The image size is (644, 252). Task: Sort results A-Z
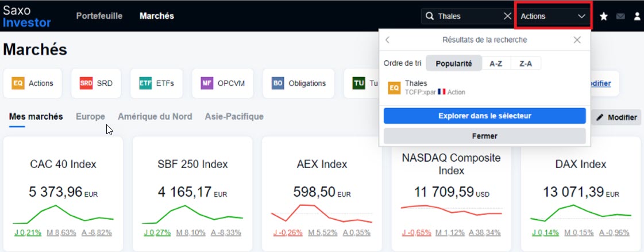[x=496, y=64]
